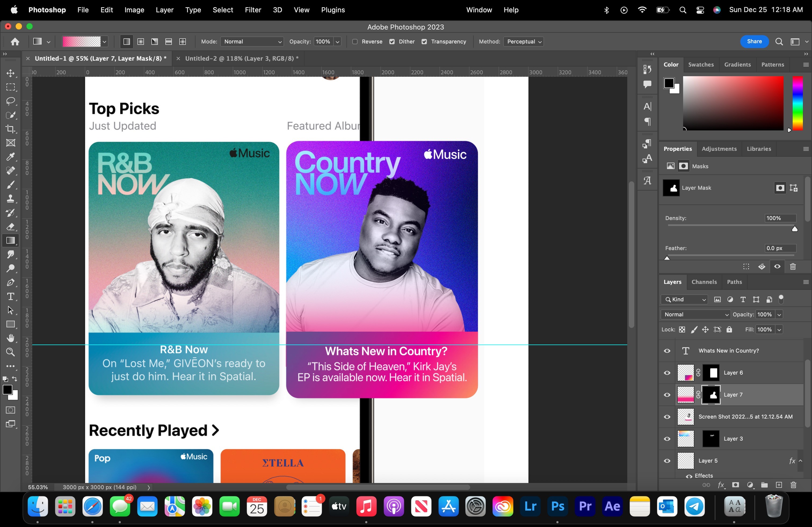Screen dimensions: 812x527
Task: Click the delete layer trash icon
Action: pos(793,485)
